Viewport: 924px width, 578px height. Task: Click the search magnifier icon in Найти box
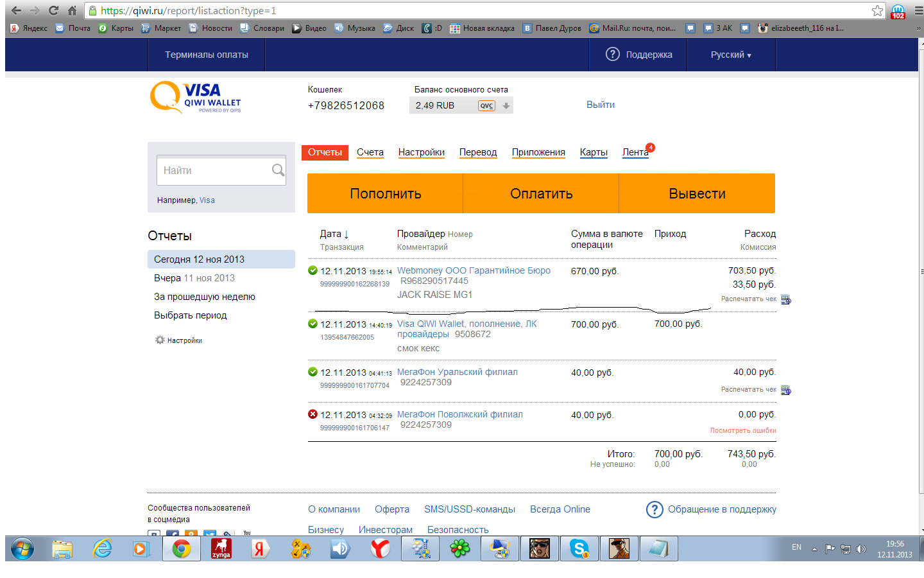tap(278, 170)
